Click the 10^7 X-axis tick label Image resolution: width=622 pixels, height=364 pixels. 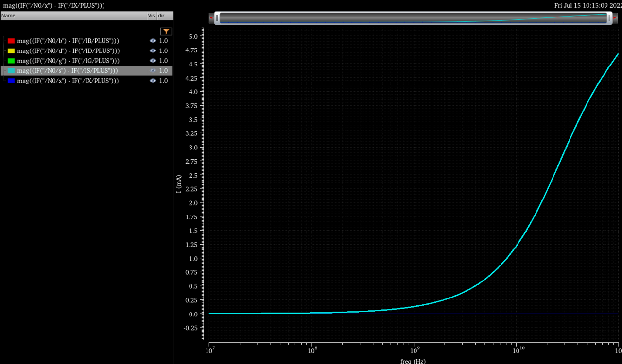[209, 350]
